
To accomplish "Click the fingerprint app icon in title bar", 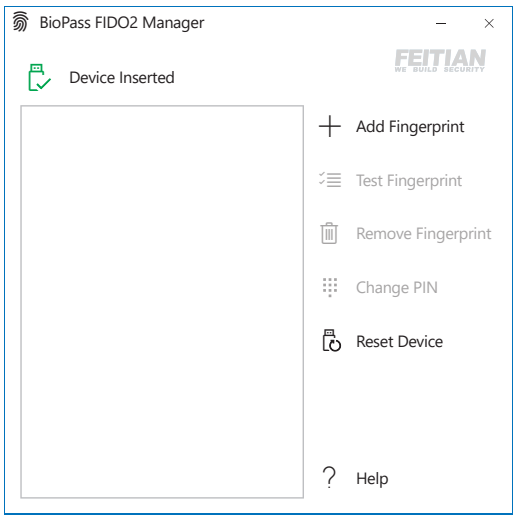I will click(20, 22).
